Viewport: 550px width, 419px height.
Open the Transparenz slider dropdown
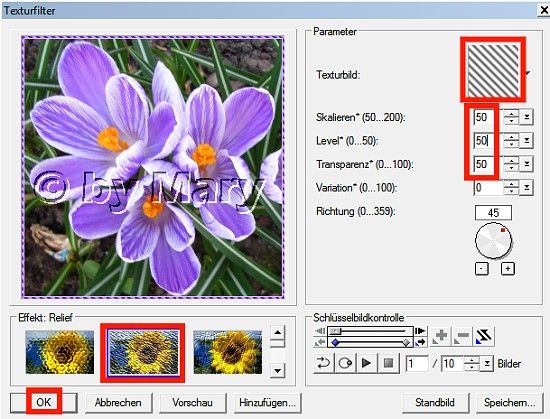(x=526, y=164)
